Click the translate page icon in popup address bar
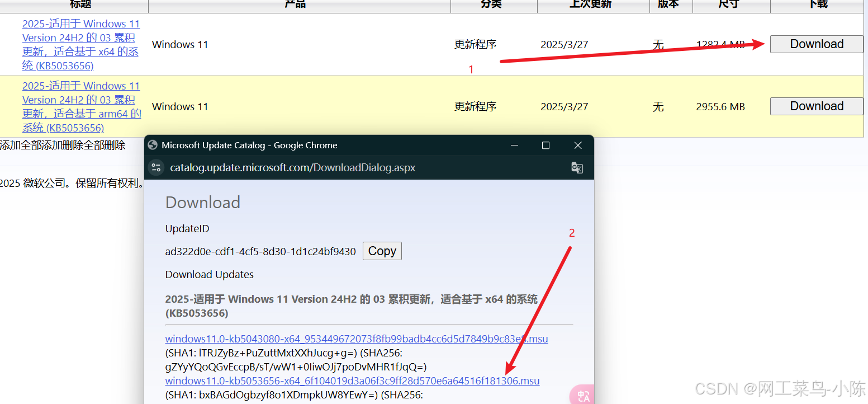Viewport: 868px width, 404px height. pos(577,167)
